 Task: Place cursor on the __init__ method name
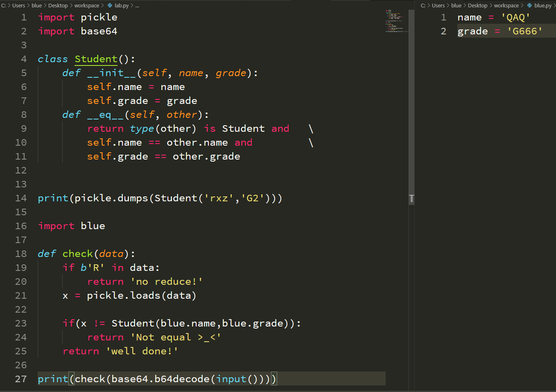point(111,73)
